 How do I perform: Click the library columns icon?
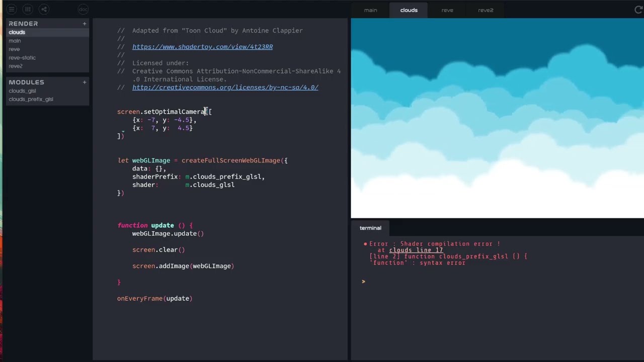click(28, 9)
